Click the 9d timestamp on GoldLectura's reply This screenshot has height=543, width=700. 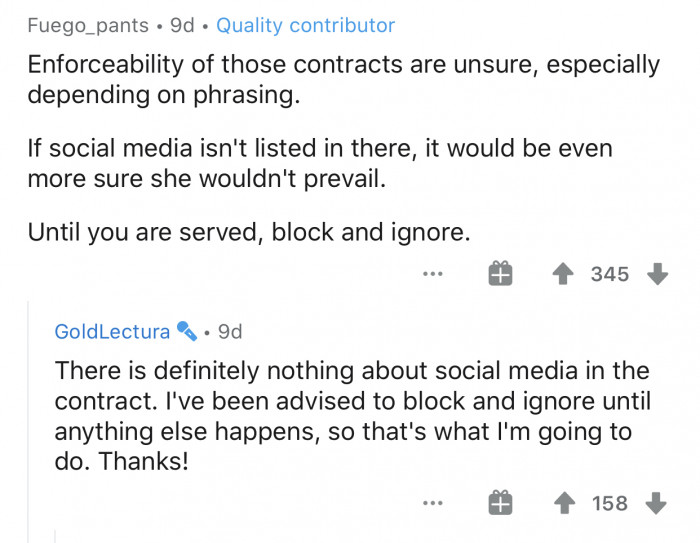pyautogui.click(x=230, y=331)
